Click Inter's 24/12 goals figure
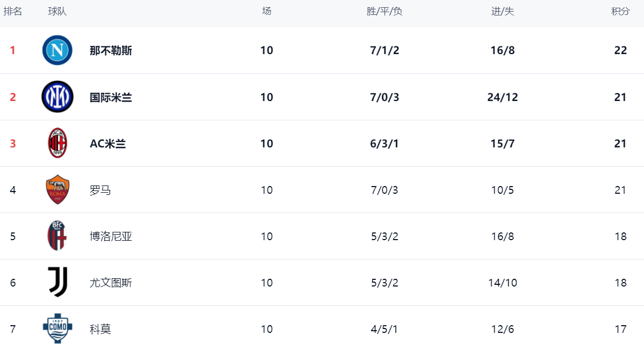Screen dimensions: 644x350 pos(503,97)
